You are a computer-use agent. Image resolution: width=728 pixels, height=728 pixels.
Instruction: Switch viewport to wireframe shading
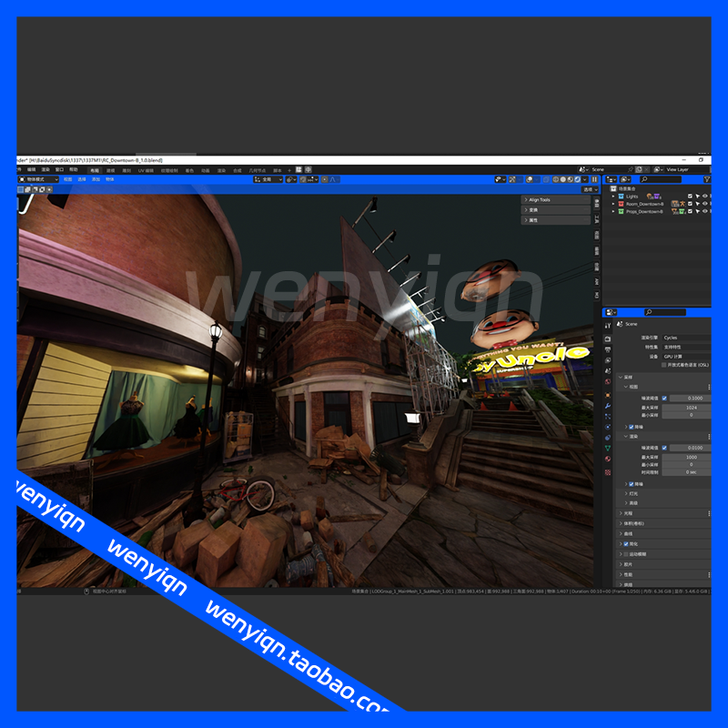point(556,179)
